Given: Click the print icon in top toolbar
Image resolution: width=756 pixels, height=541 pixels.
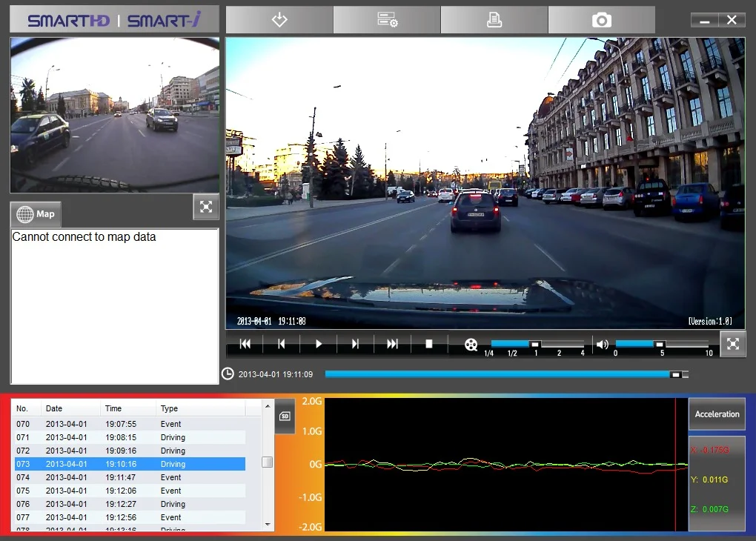Looking at the screenshot, I should point(494,20).
